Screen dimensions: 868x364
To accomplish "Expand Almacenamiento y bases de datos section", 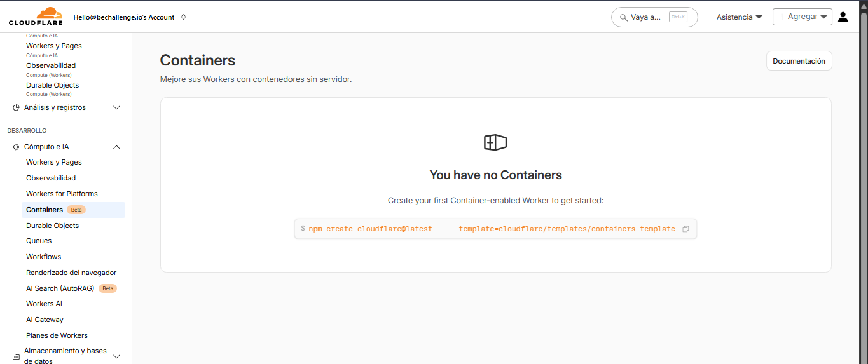I will coord(116,356).
